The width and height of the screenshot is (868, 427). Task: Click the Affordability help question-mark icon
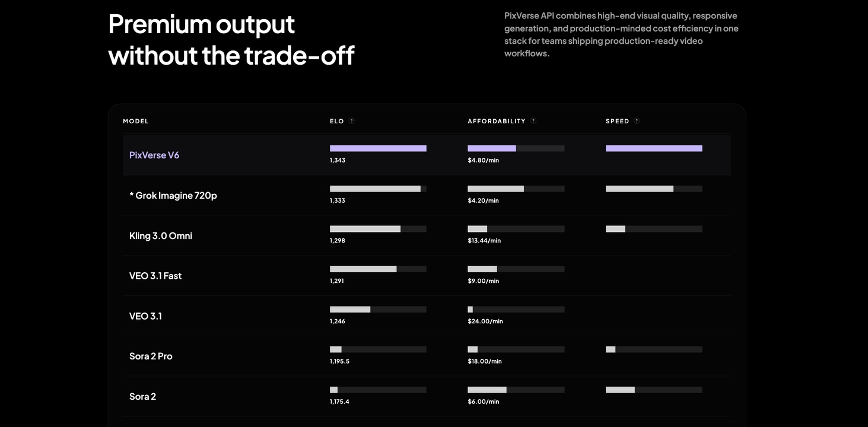[x=533, y=121]
